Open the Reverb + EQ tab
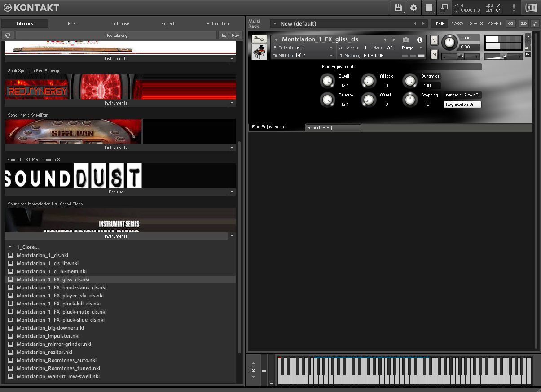 pos(333,128)
